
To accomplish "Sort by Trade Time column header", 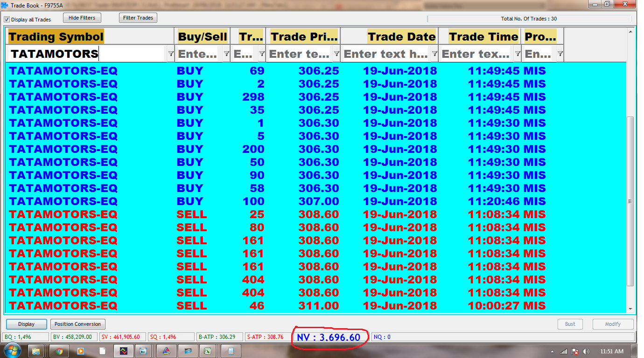I will [x=480, y=36].
